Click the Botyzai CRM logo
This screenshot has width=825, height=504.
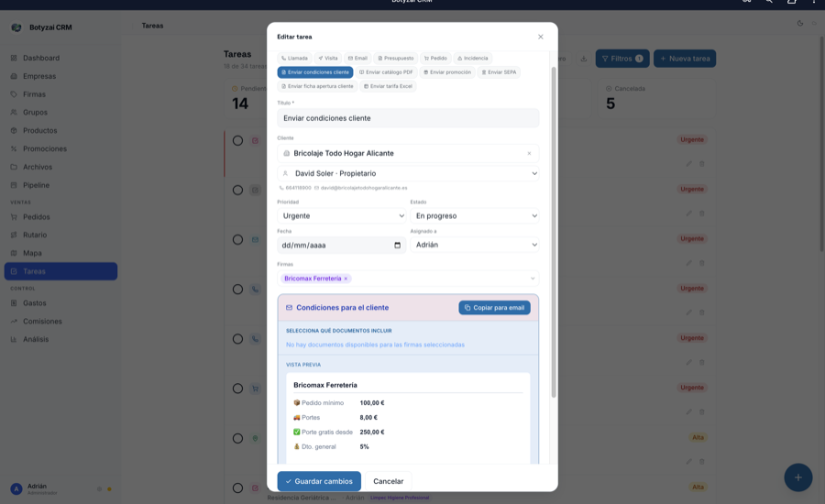pyautogui.click(x=16, y=27)
